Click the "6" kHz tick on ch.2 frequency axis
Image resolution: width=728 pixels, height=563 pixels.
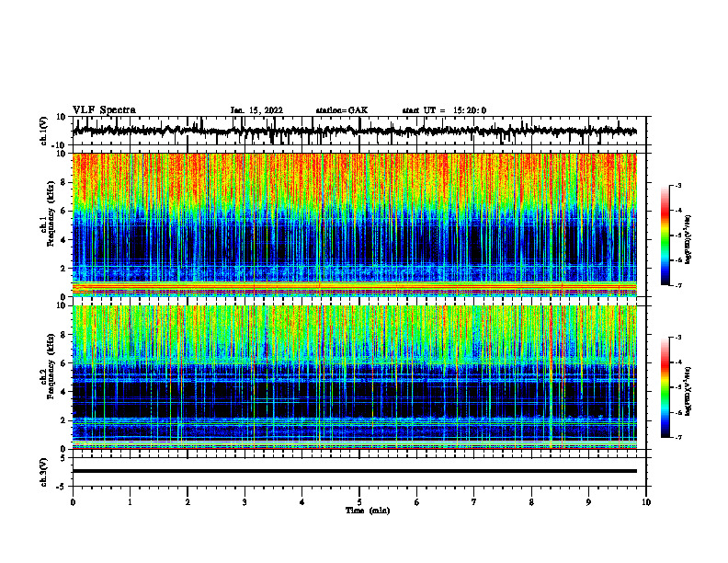64,362
